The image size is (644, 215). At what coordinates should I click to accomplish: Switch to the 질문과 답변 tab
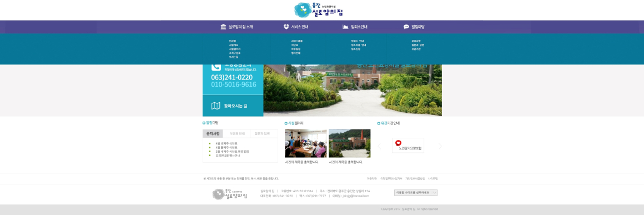[263, 133]
